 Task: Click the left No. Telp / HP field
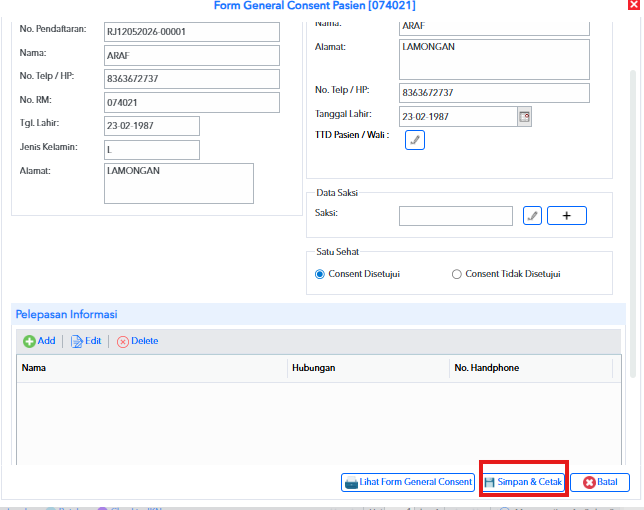point(192,79)
